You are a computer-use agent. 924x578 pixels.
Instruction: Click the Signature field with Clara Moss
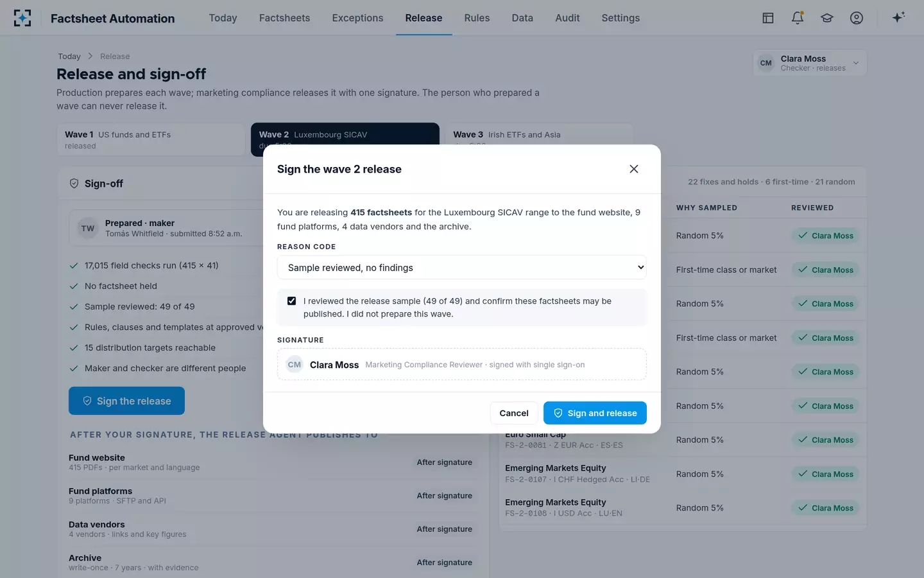pos(462,364)
